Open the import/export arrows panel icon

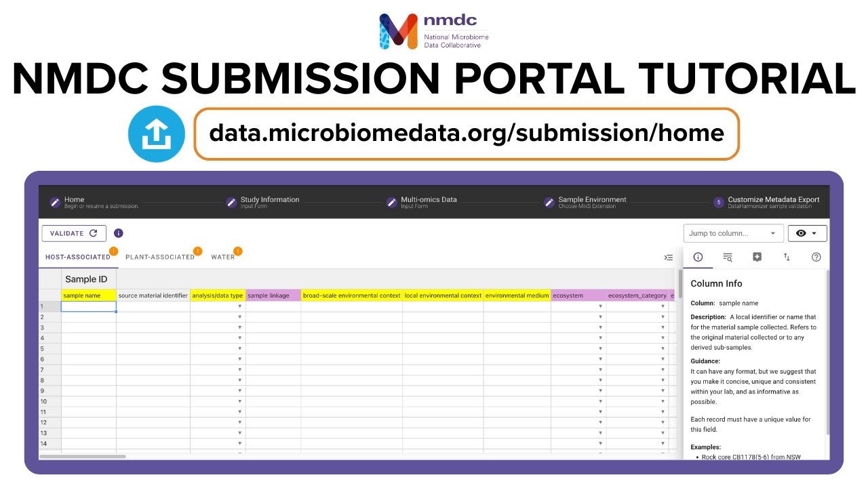(787, 257)
